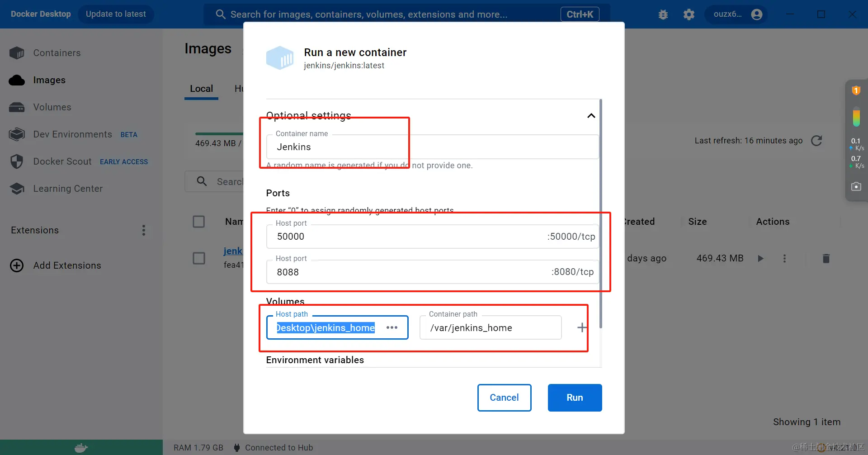Screen dimensions: 868x455
Task: Open the Settings gear icon
Action: coord(689,14)
